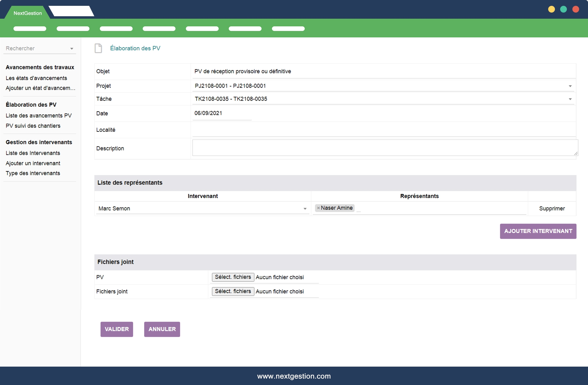This screenshot has width=588, height=385.
Task: Click the document icon beside Élaboration des PV
Action: pyautogui.click(x=98, y=48)
